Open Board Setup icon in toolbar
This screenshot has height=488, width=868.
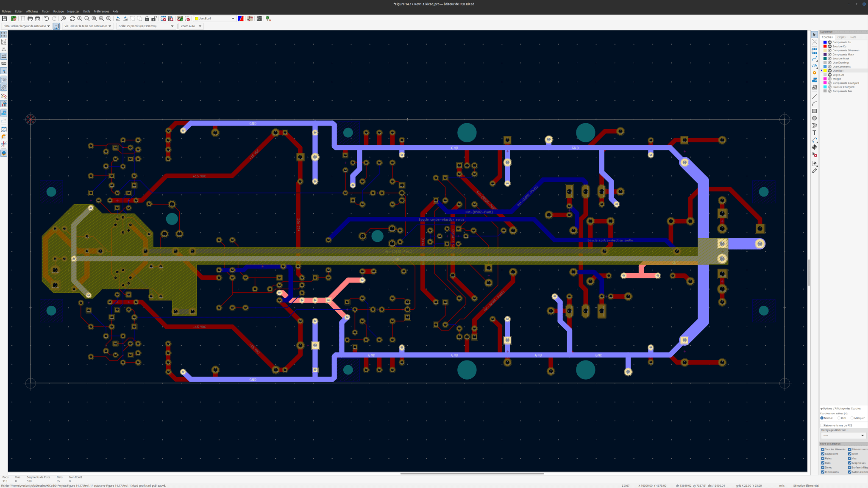(14, 19)
